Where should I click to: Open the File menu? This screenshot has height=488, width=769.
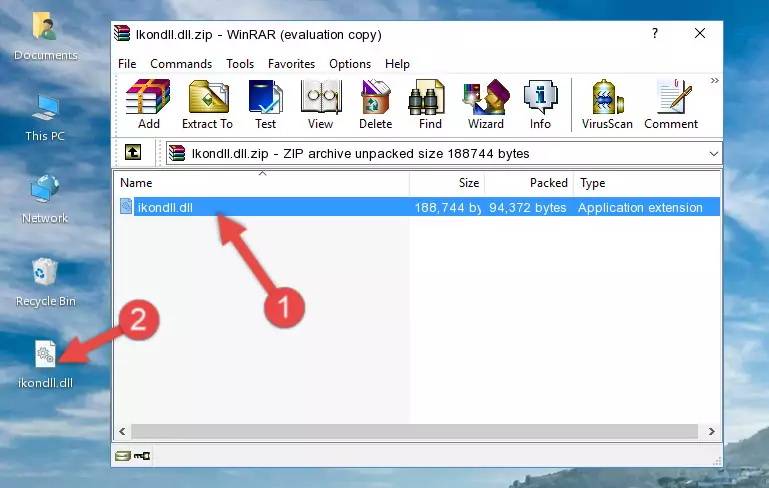tap(127, 64)
